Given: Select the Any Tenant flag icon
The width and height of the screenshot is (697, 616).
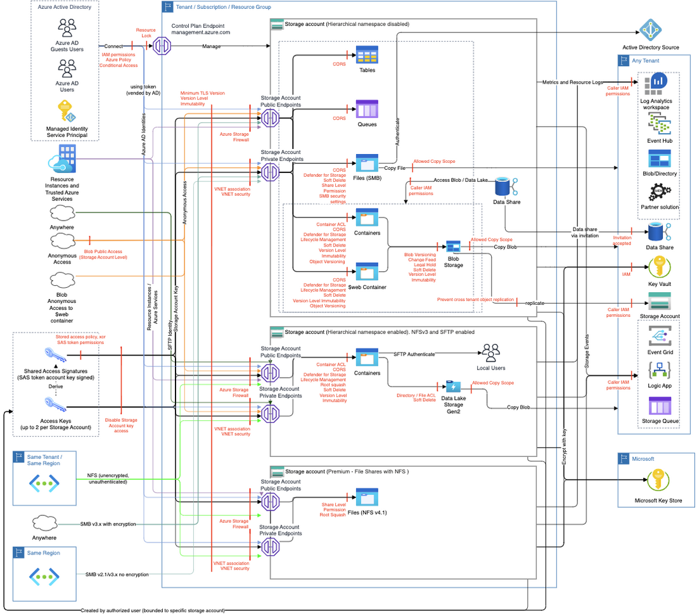Looking at the screenshot, I should coord(623,60).
